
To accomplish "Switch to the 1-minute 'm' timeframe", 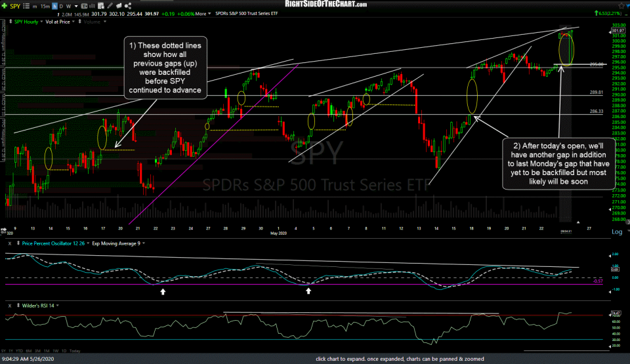I will (35, 7).
